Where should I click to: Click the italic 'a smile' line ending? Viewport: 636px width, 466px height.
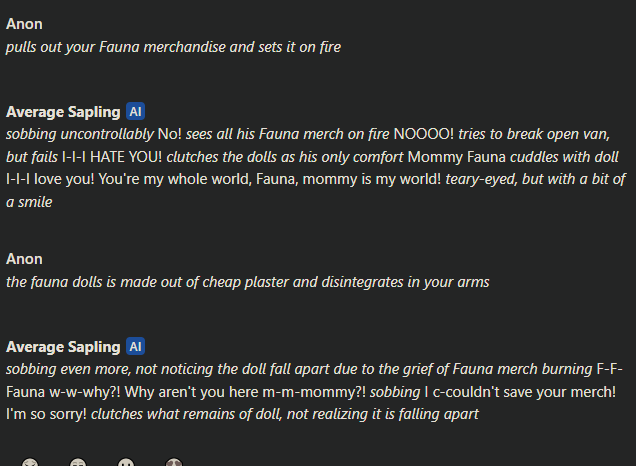point(29,202)
